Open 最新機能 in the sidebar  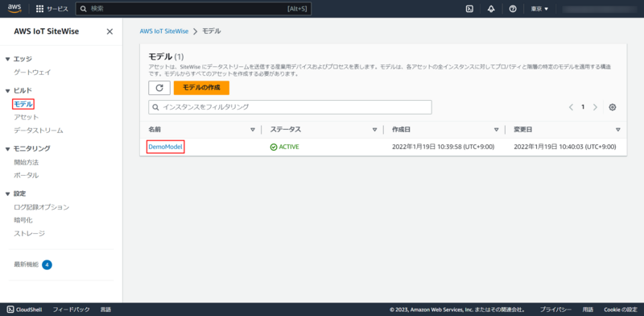coord(27,264)
